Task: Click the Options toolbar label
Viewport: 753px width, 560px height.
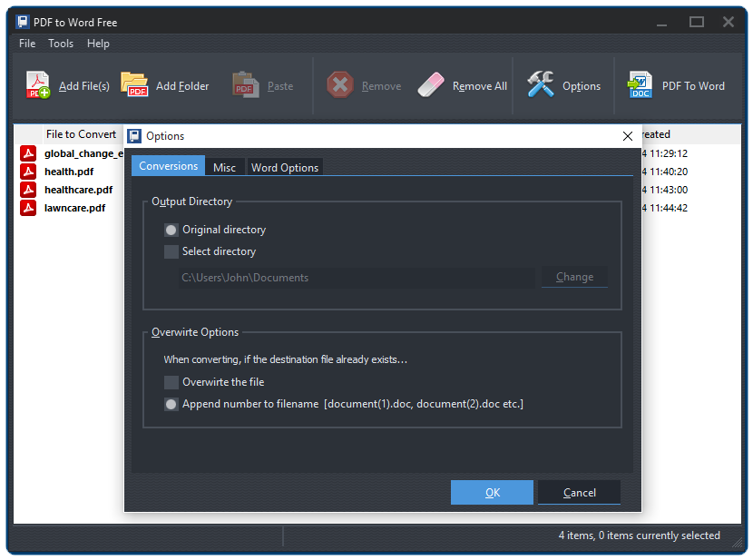Action: 581,86
